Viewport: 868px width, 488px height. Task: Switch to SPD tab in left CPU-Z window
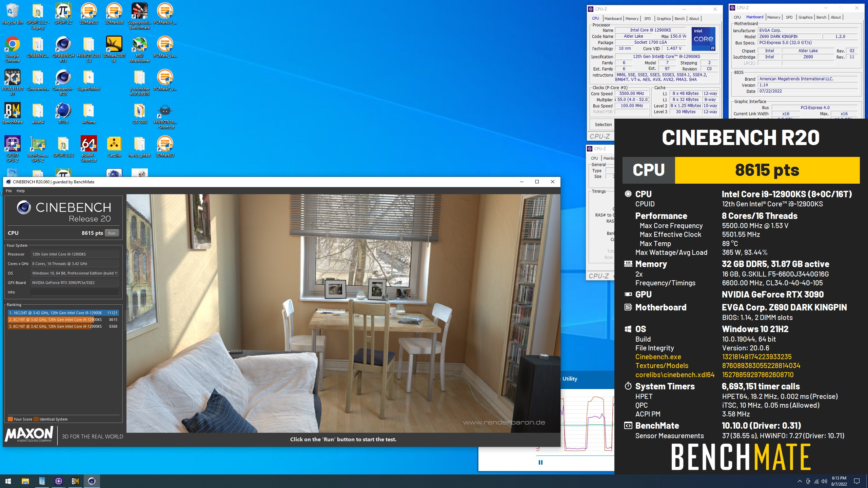647,19
